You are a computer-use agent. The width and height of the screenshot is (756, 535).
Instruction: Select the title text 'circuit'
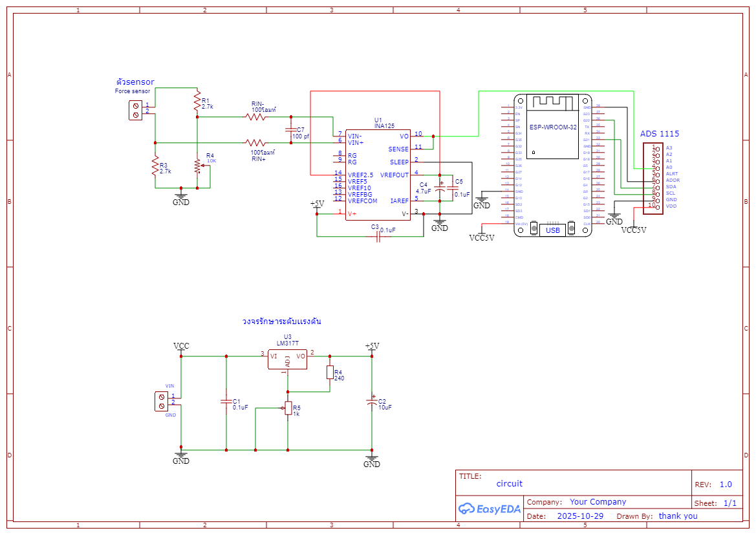click(x=509, y=483)
